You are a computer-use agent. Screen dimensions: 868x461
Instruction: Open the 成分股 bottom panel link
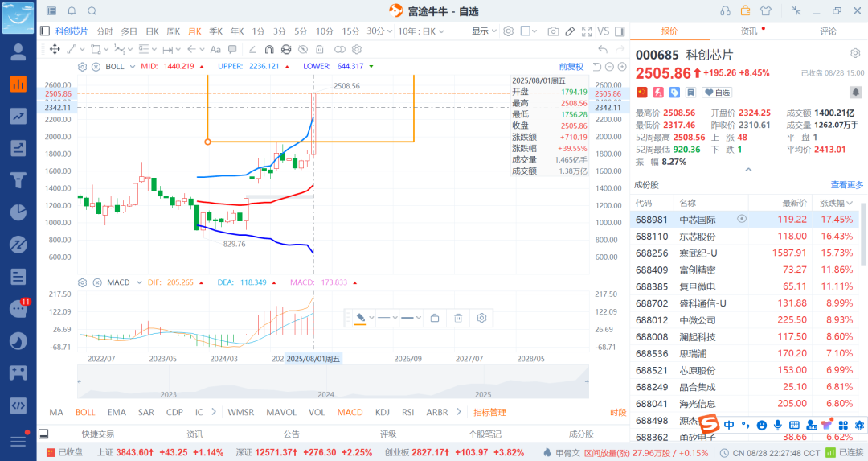(x=581, y=434)
